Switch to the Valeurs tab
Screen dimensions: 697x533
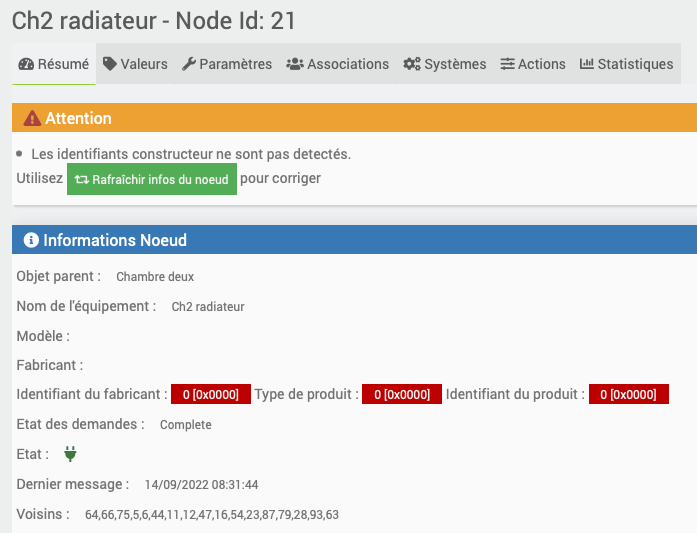click(x=135, y=64)
